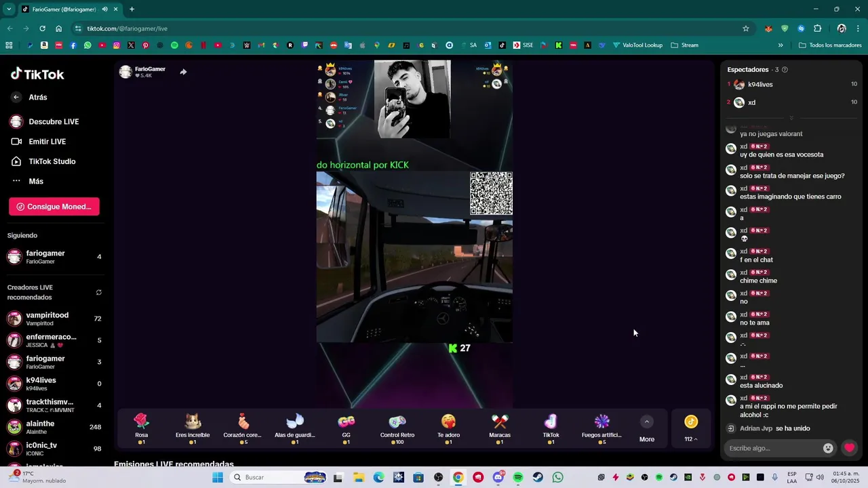The image size is (868, 488).
Task: Click the TikTok logo
Action: [x=37, y=74]
